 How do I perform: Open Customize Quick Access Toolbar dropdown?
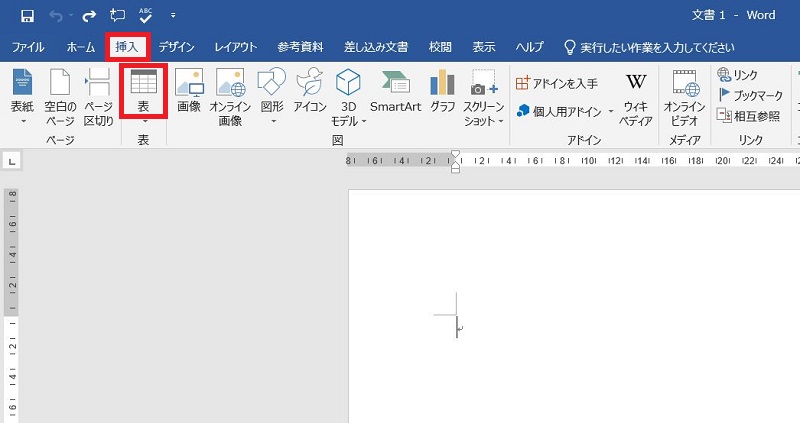point(173,16)
